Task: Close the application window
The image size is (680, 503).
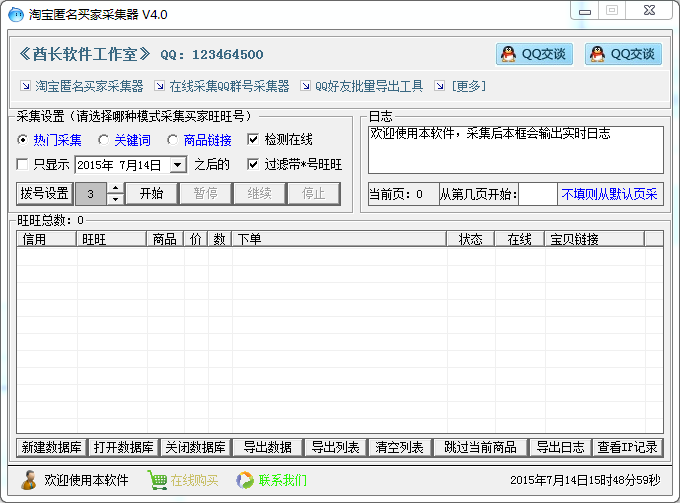Action: coord(649,11)
